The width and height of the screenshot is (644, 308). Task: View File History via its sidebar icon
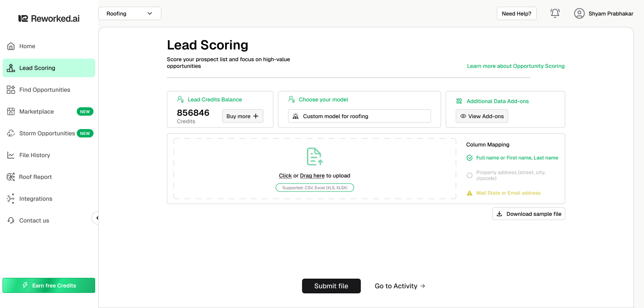click(10, 155)
